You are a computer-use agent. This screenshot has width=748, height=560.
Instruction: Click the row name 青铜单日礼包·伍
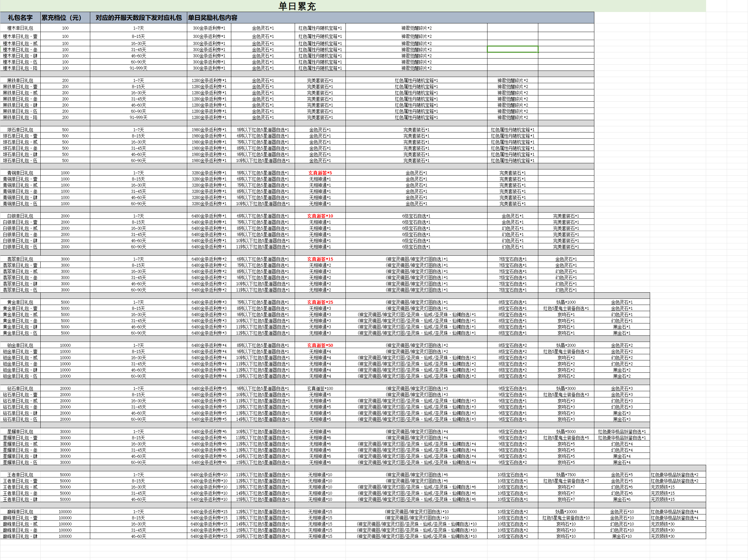pyautogui.click(x=20, y=204)
